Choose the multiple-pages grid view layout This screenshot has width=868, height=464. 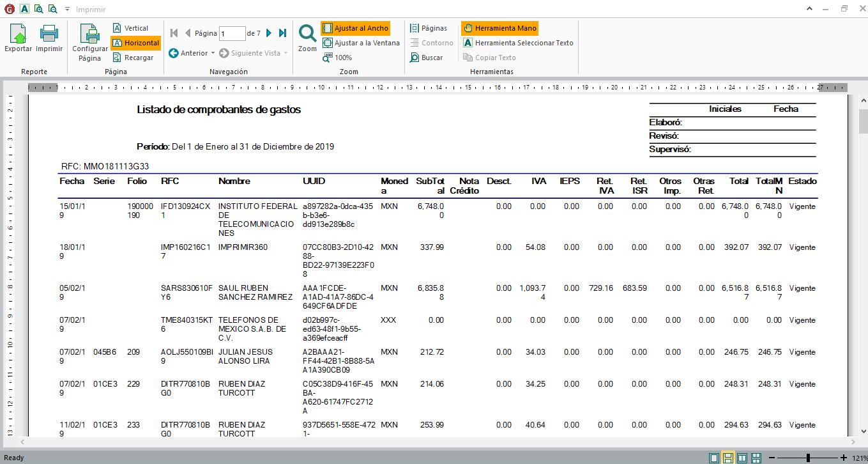tap(756, 458)
